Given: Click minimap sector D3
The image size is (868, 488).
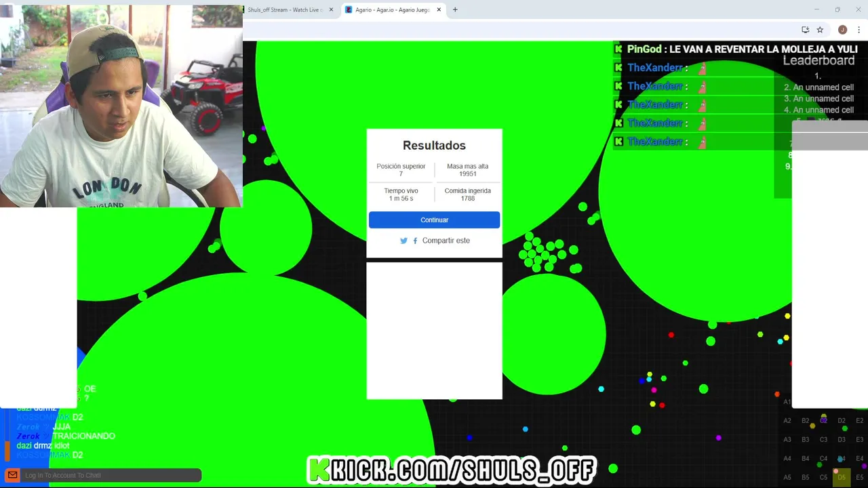Looking at the screenshot, I should (842, 439).
